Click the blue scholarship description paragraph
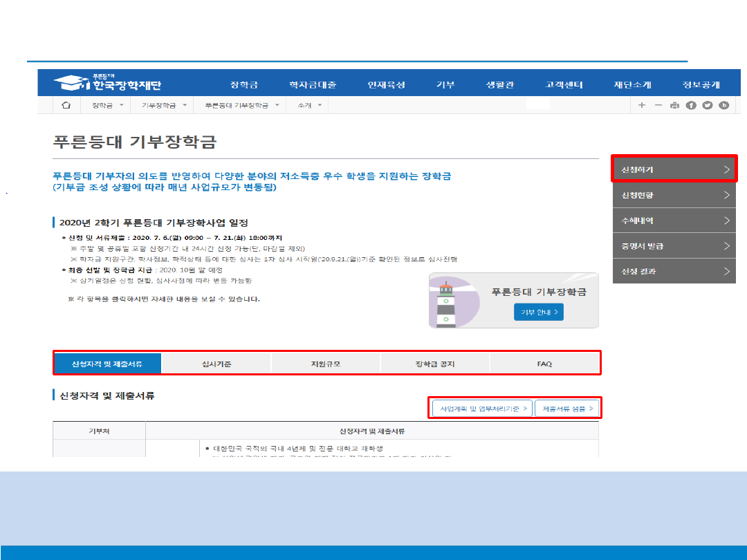Screen dimensions: 747x560 252,181
